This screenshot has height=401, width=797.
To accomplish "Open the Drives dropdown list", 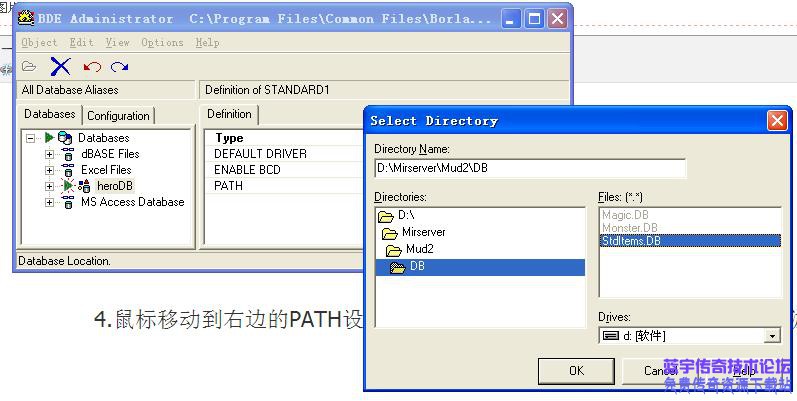I will pos(772,336).
